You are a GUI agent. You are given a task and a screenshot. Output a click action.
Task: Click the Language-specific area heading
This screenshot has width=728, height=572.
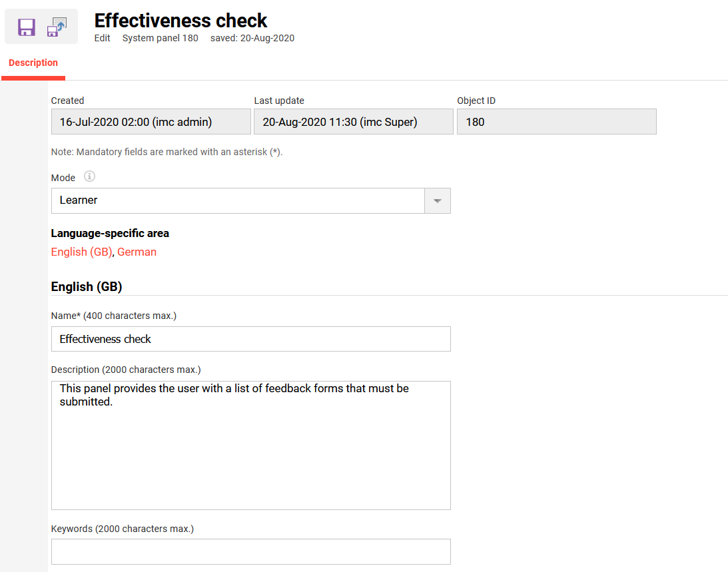tap(110, 233)
